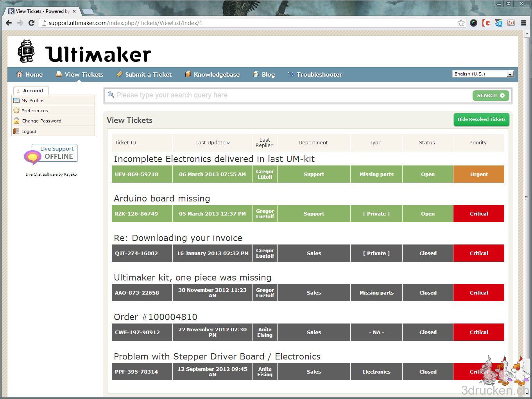Open ticket titled Order #100004810
This screenshot has height=399, width=532.
click(x=156, y=317)
